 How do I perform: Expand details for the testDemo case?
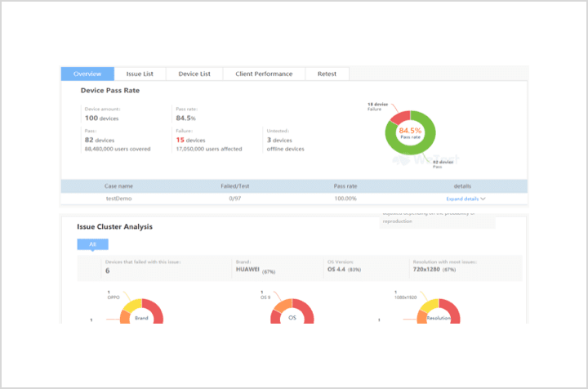tap(462, 199)
